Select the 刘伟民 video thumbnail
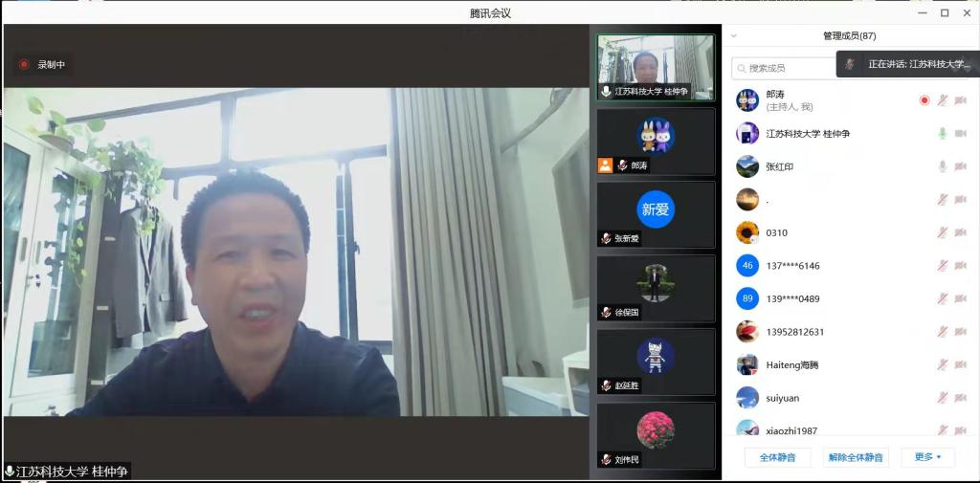Viewport: 980px width, 483px height. click(x=656, y=435)
